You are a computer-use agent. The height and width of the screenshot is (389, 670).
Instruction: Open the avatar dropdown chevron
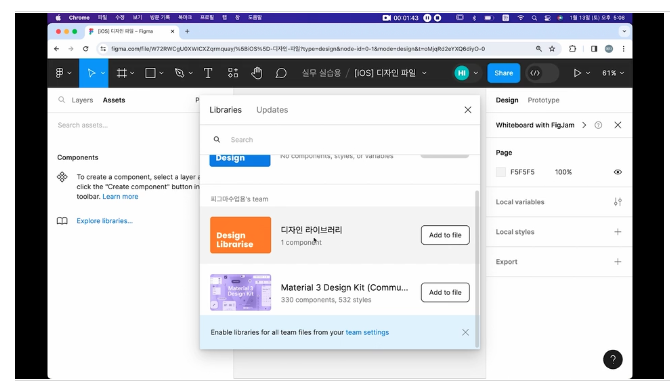coord(476,73)
